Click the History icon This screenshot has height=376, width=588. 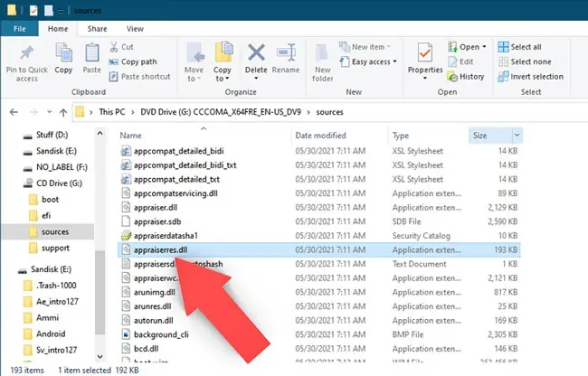click(x=452, y=77)
